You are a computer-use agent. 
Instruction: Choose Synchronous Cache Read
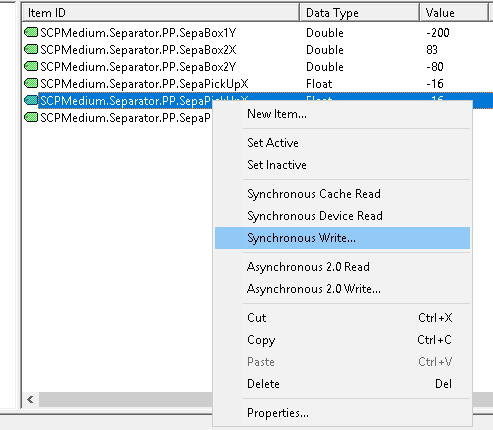click(x=342, y=194)
